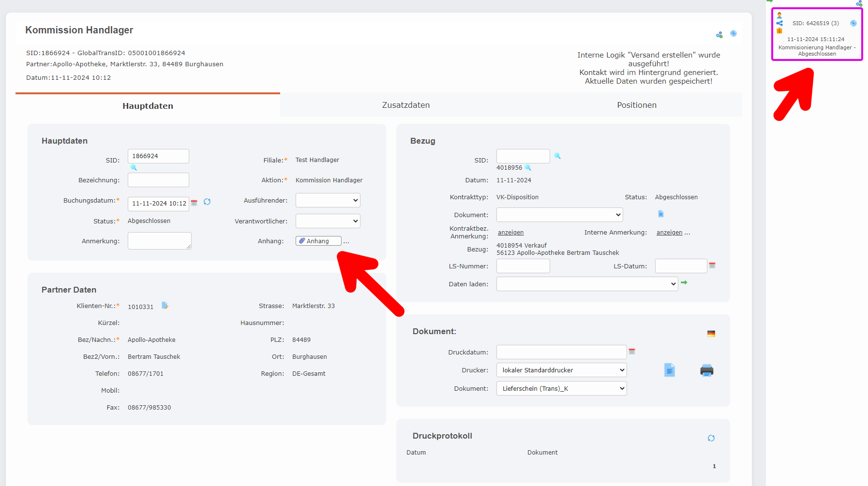Switch to the Zusatzdaten tab
This screenshot has width=868, height=486.
[x=405, y=104]
